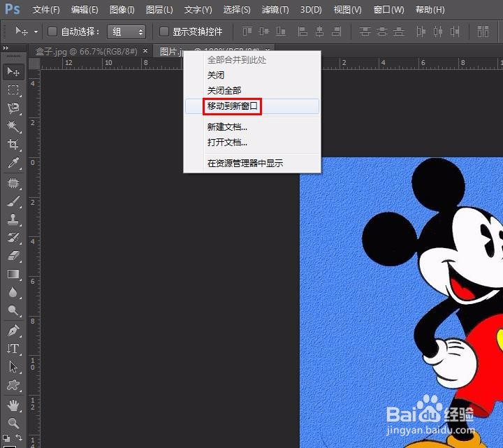This screenshot has height=448, width=503.
Task: Click align top edges icon
Action: pyautogui.click(x=247, y=31)
